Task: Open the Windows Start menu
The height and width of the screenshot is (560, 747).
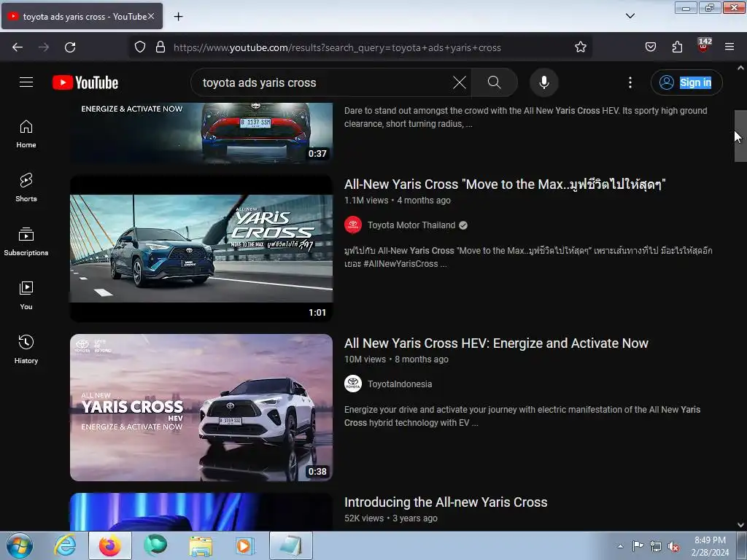Action: click(20, 545)
